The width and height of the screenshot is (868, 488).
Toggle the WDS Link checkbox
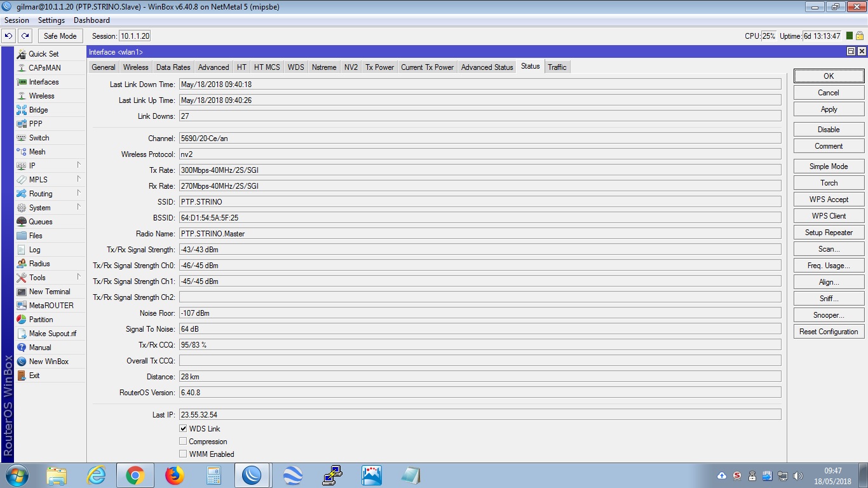[183, 429]
